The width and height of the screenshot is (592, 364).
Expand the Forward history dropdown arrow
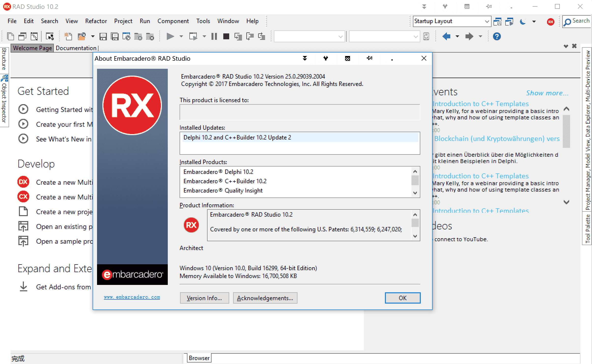tap(480, 36)
